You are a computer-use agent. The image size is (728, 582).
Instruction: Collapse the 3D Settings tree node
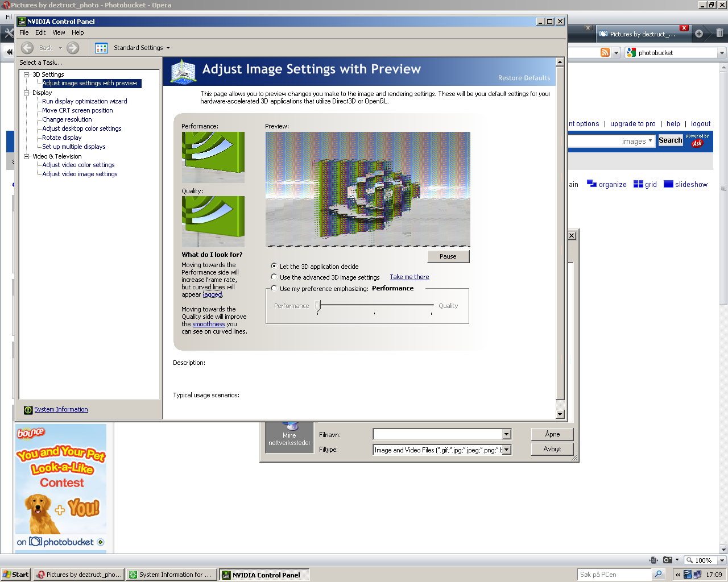tap(27, 74)
